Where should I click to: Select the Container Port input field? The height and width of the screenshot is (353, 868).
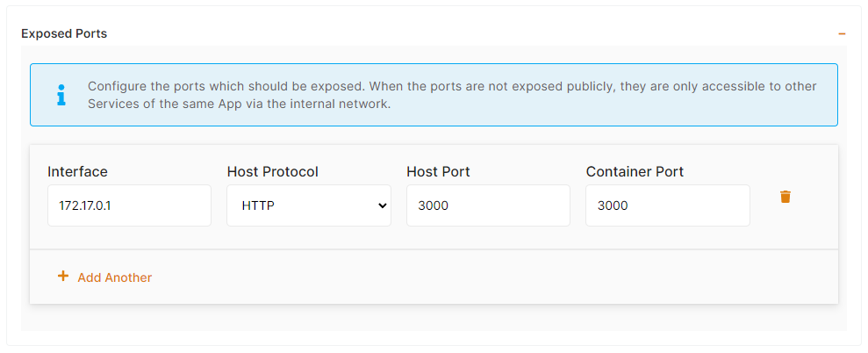tap(667, 205)
